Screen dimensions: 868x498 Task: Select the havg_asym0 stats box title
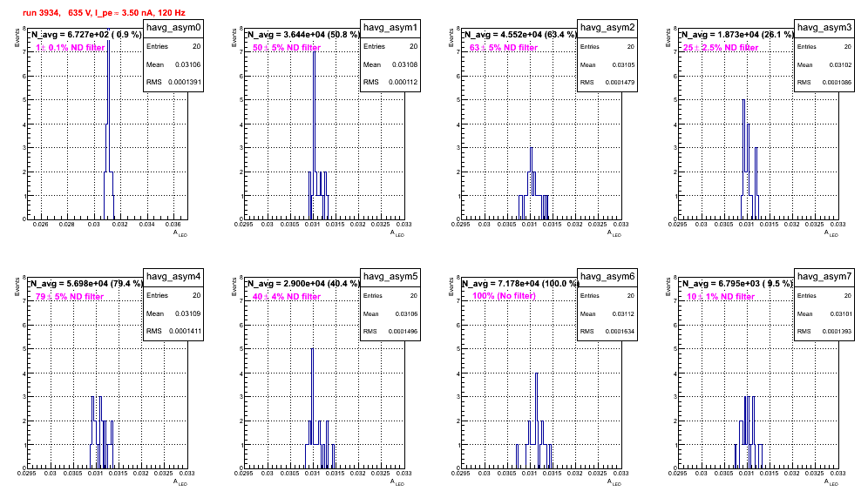pos(173,28)
